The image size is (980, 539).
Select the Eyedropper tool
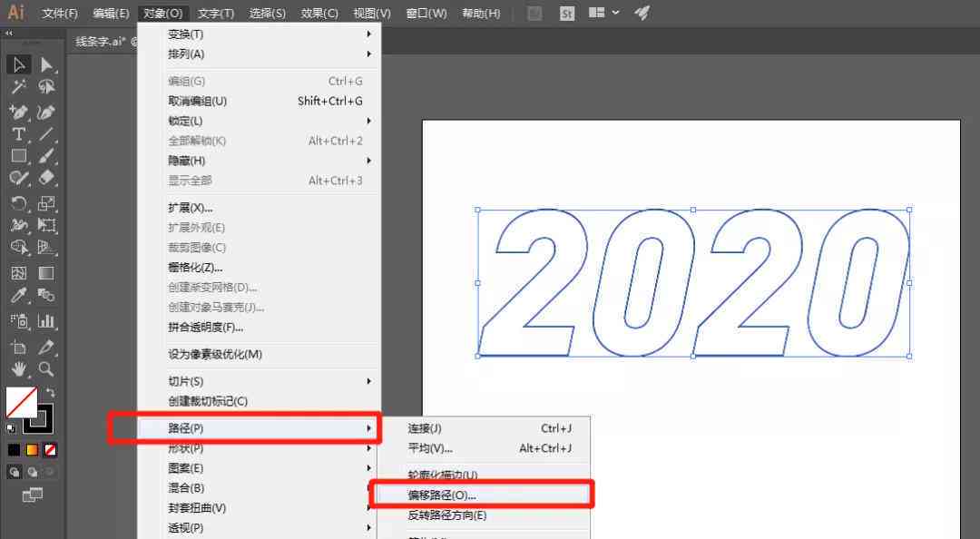19,295
